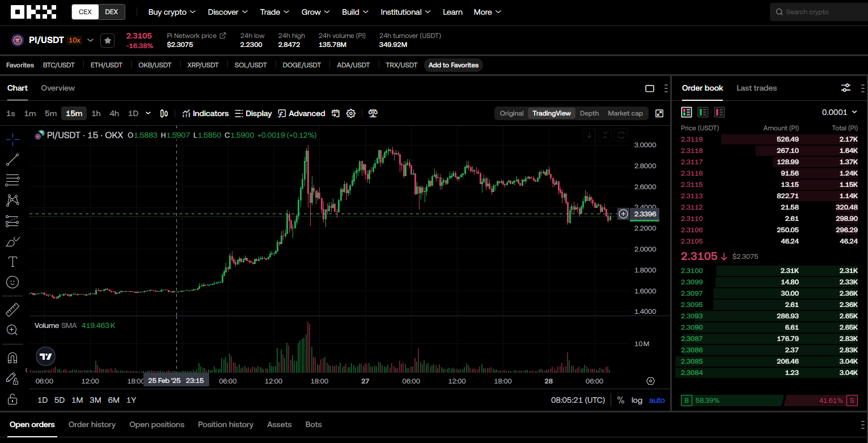Open the emoji icons tool
This screenshot has width=868, height=443.
[12, 282]
